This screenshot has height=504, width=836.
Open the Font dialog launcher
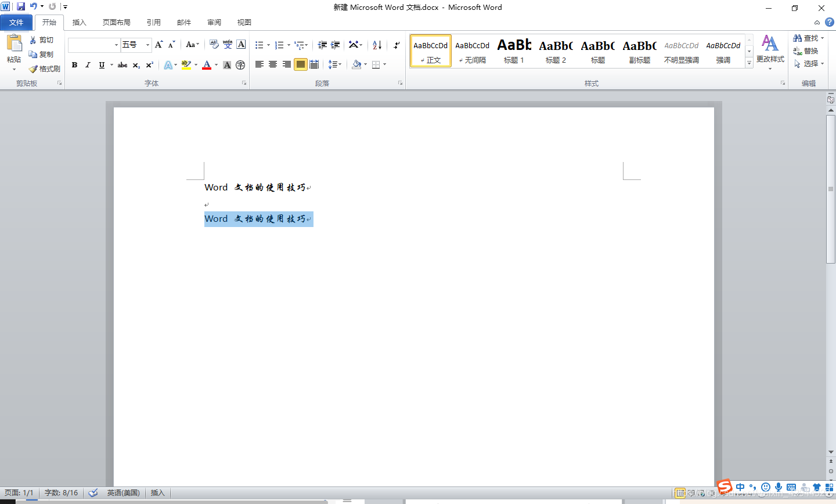pyautogui.click(x=244, y=84)
